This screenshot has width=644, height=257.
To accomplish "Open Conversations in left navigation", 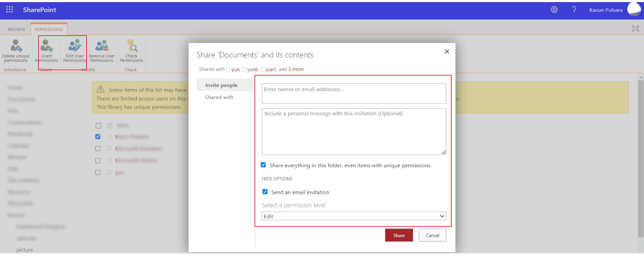I will [25, 122].
